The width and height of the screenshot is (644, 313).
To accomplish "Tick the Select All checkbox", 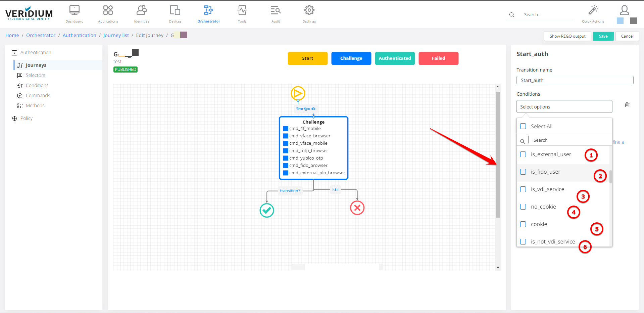I will [x=523, y=126].
